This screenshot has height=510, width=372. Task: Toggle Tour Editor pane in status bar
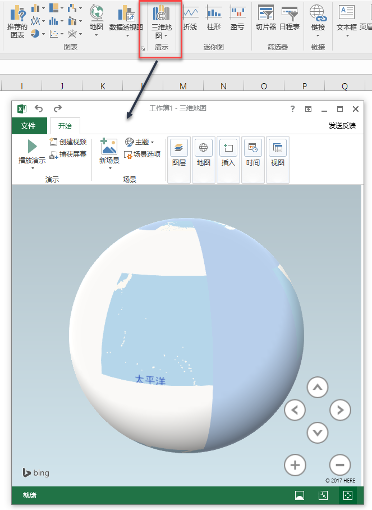pos(299,495)
